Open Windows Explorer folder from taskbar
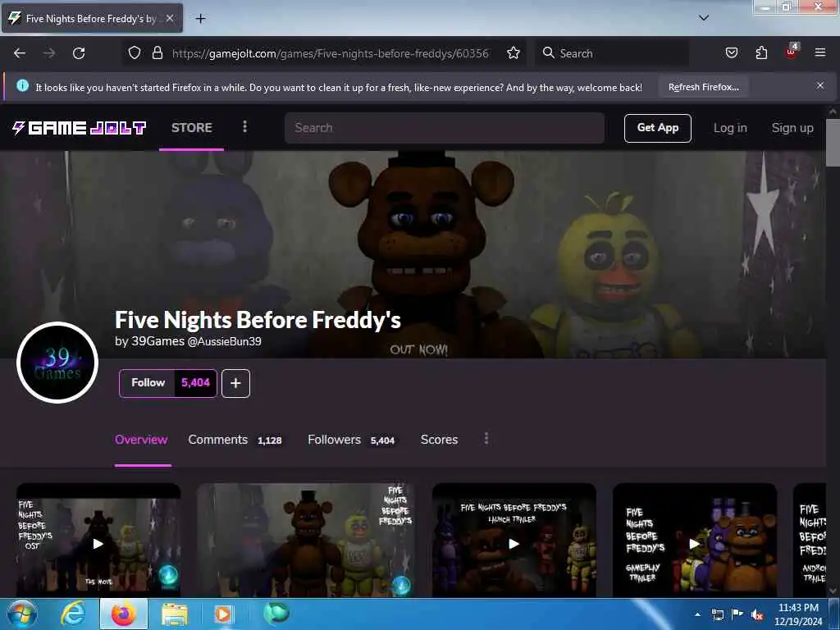The image size is (840, 630). pyautogui.click(x=175, y=614)
